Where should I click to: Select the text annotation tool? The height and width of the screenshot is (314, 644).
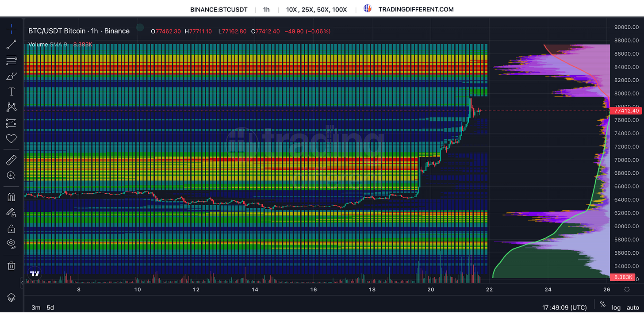(11, 92)
